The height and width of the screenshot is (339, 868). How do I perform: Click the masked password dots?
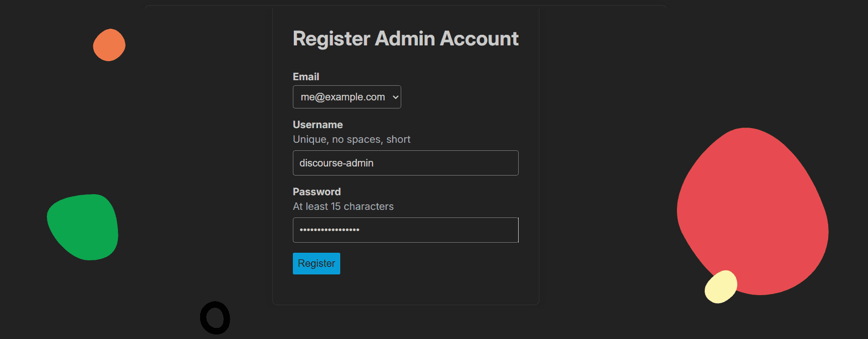pyautogui.click(x=329, y=230)
